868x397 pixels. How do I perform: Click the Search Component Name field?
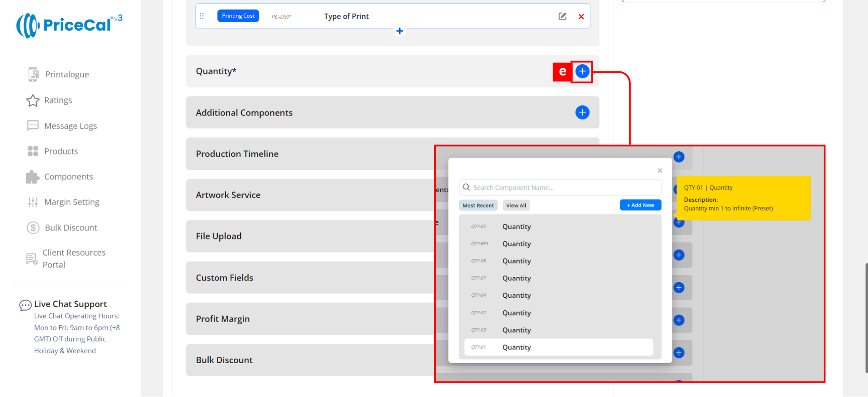561,187
